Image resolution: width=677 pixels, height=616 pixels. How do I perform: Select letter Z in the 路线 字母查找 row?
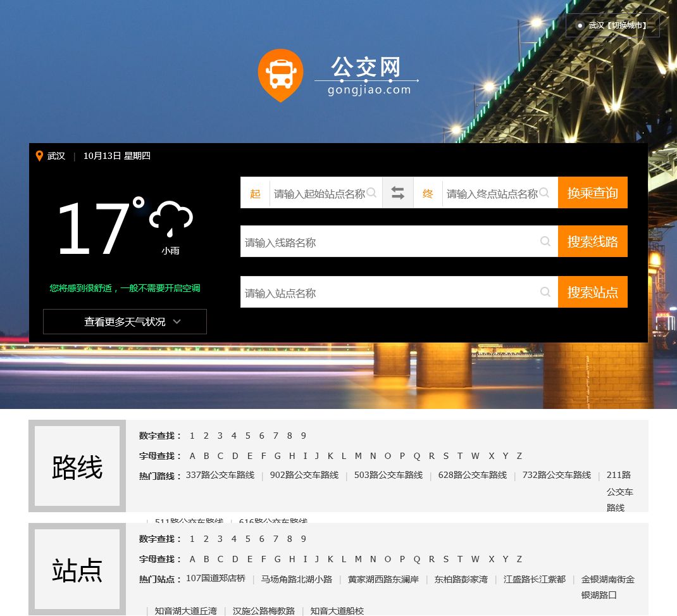pyautogui.click(x=519, y=456)
